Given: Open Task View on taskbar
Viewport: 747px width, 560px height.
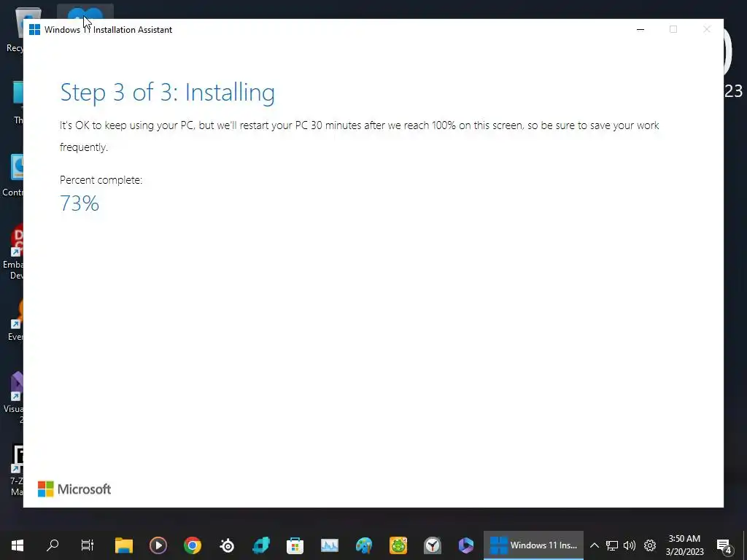Looking at the screenshot, I should tap(88, 545).
